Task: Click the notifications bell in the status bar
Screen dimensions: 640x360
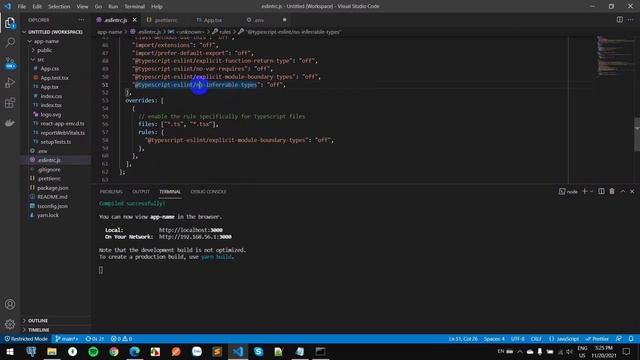Action: [631, 339]
